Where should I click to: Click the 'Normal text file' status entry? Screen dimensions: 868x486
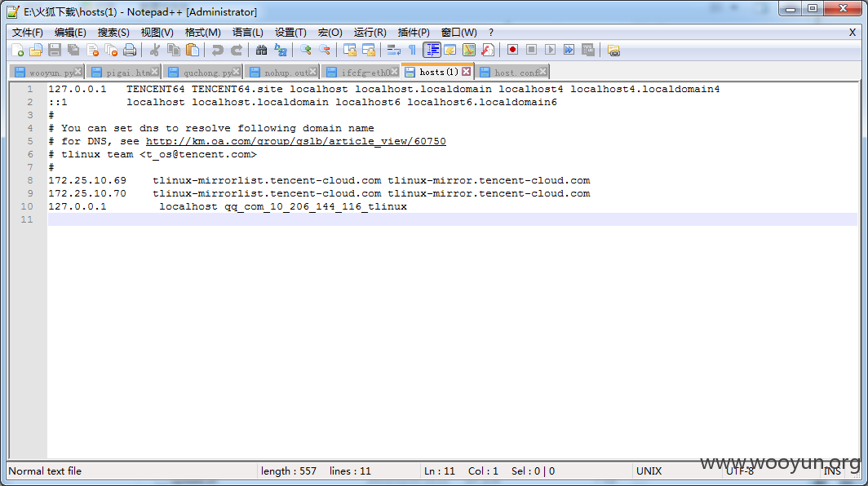click(x=45, y=471)
